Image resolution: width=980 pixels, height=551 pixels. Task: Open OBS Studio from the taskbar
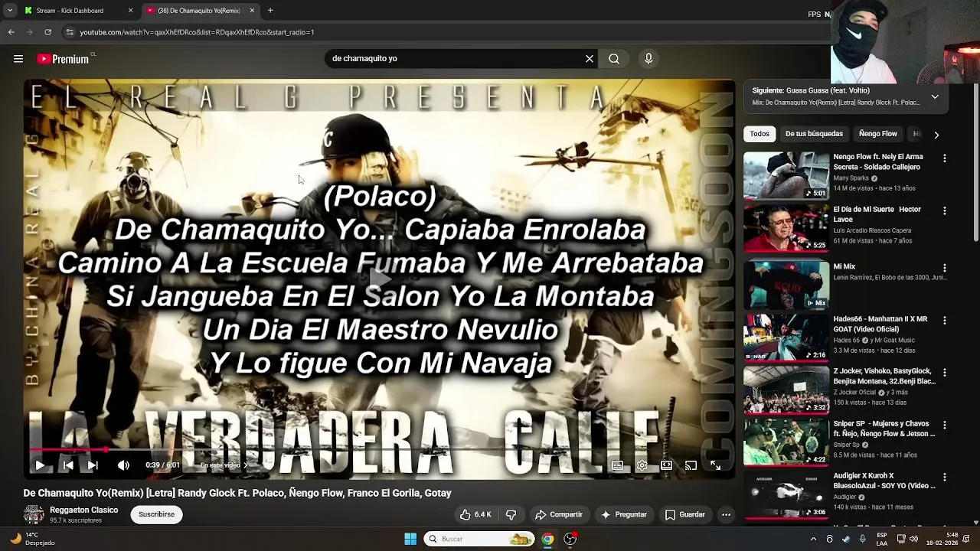(x=570, y=539)
